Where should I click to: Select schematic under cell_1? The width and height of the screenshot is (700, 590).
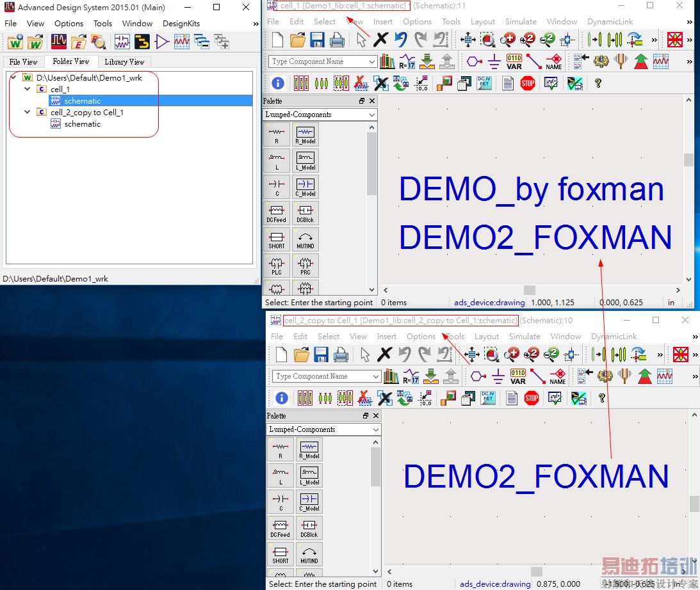(83, 100)
